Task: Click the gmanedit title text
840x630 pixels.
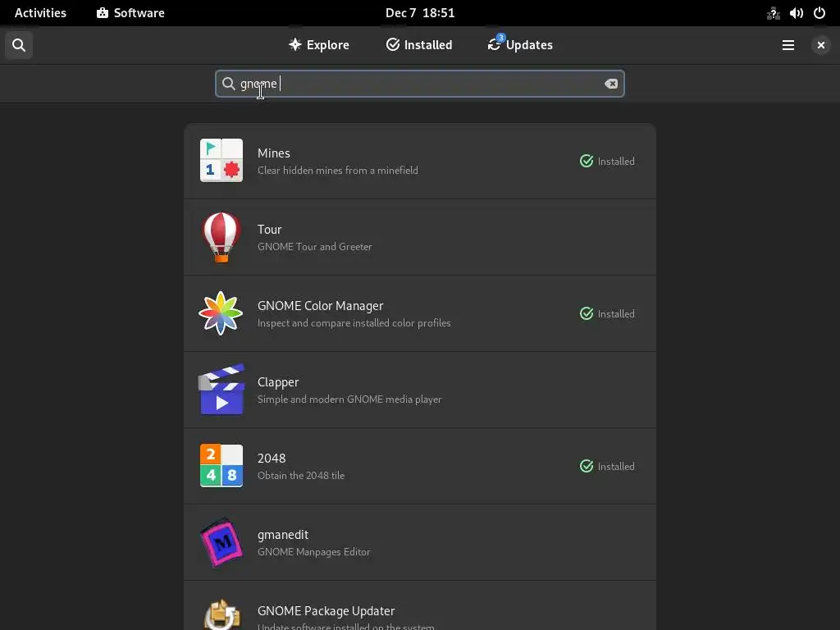Action: (x=283, y=535)
